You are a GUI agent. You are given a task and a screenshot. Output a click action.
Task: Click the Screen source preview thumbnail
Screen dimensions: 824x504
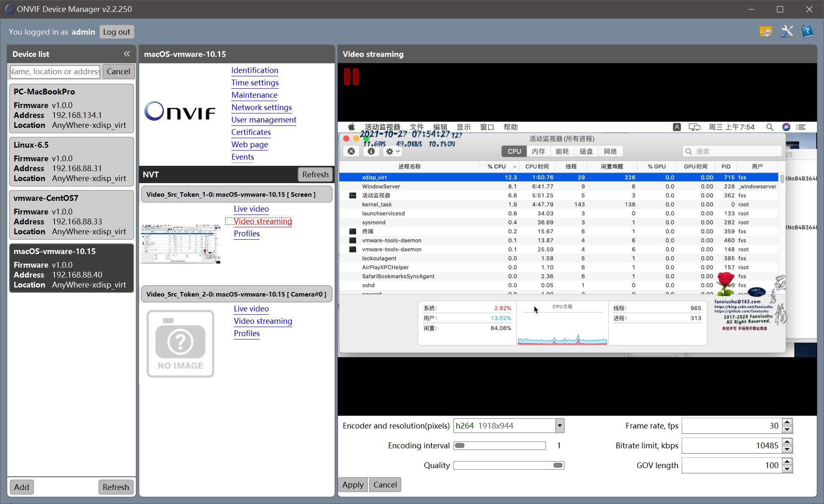tap(181, 244)
